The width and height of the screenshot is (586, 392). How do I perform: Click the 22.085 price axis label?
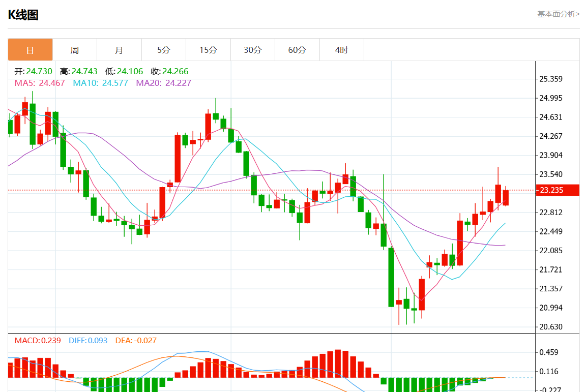tap(551, 250)
